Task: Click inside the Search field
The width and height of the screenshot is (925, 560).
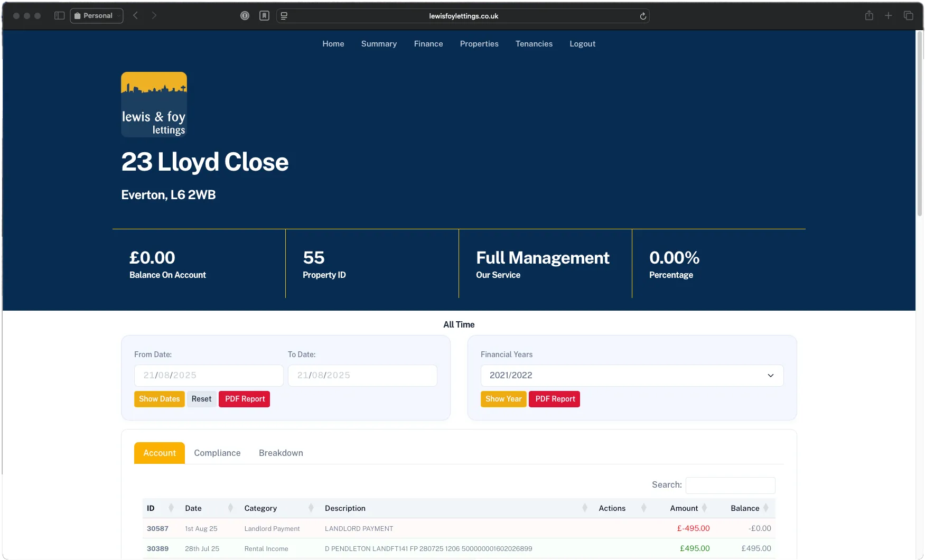Action: (731, 485)
